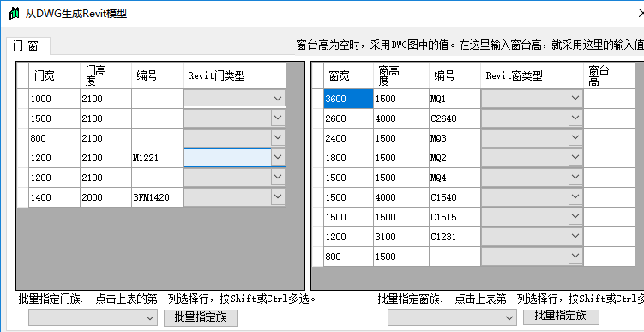Select the M1221 door number cell
The image size is (644, 332).
coord(157,158)
